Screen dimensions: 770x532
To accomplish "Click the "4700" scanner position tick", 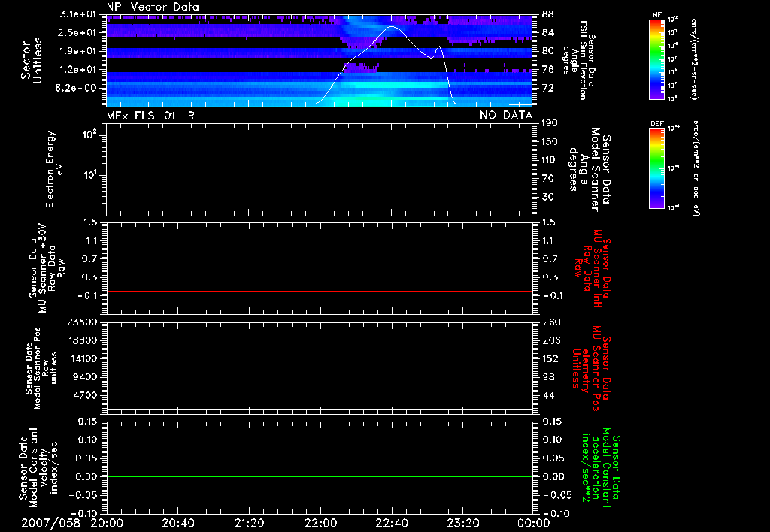I will coord(84,395).
